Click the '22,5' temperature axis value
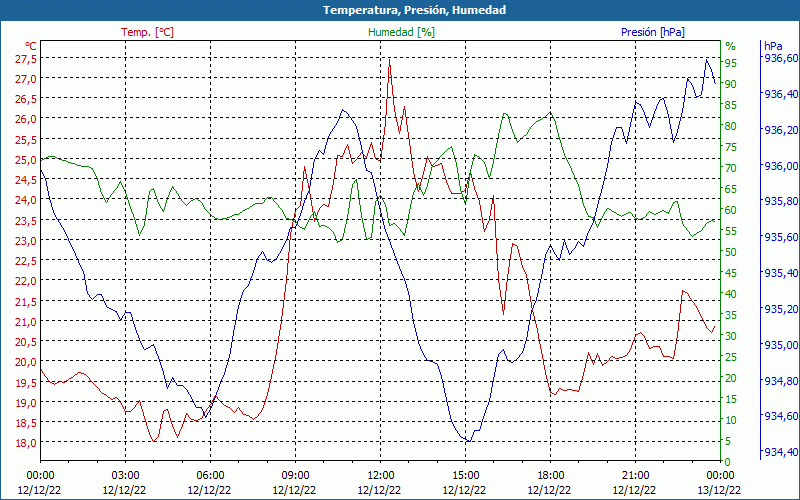Image resolution: width=800 pixels, height=500 pixels. pos(26,261)
